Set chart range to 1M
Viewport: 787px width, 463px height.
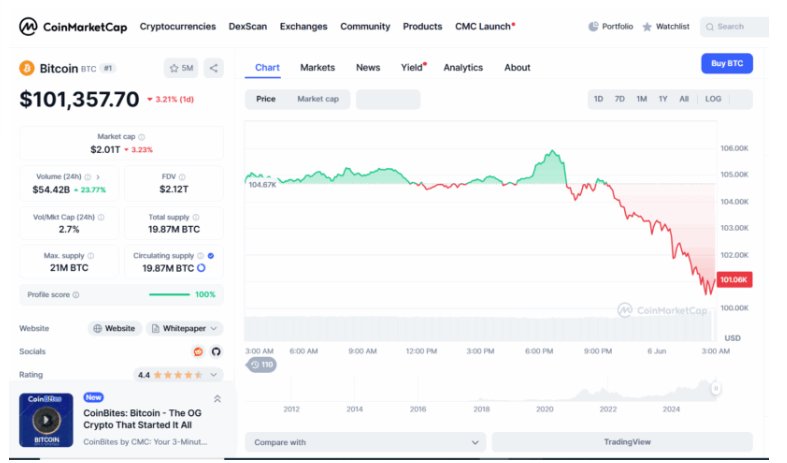(641, 99)
